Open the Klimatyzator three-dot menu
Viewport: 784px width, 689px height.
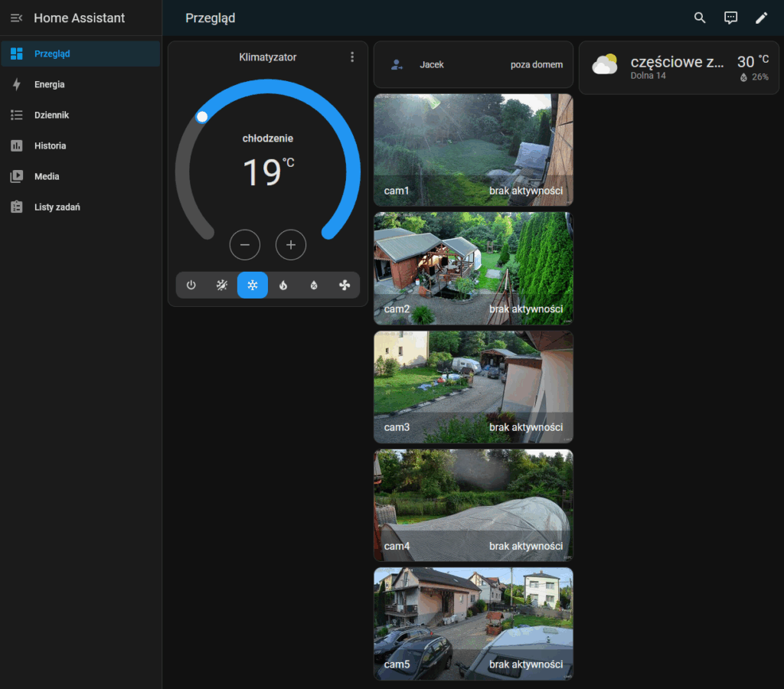(352, 57)
